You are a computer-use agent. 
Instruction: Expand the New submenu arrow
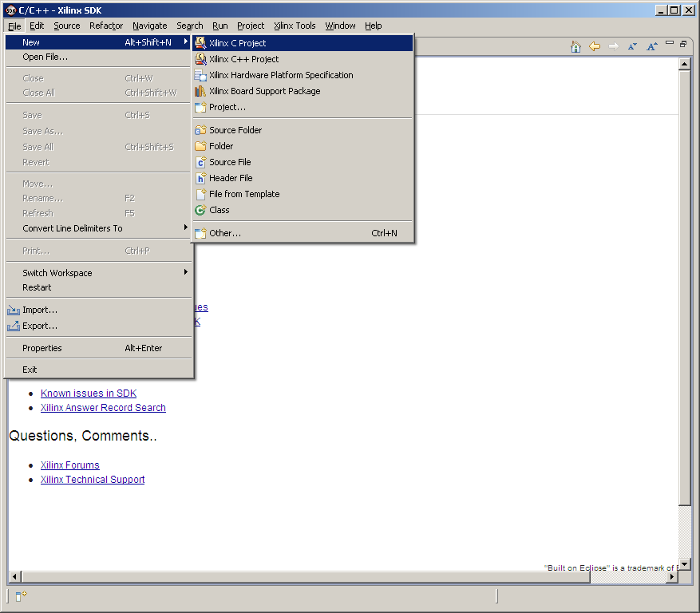click(186, 42)
